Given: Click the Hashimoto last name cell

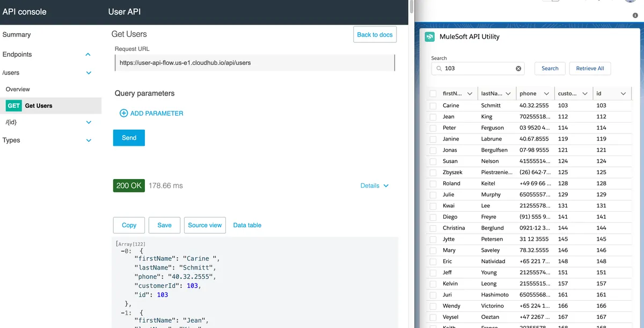Looking at the screenshot, I should click(495, 295).
